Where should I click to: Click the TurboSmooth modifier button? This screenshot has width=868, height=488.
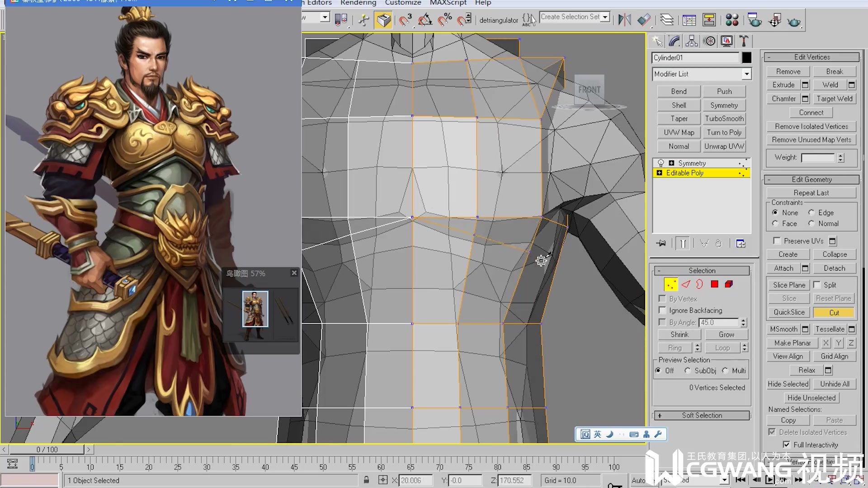click(x=724, y=118)
